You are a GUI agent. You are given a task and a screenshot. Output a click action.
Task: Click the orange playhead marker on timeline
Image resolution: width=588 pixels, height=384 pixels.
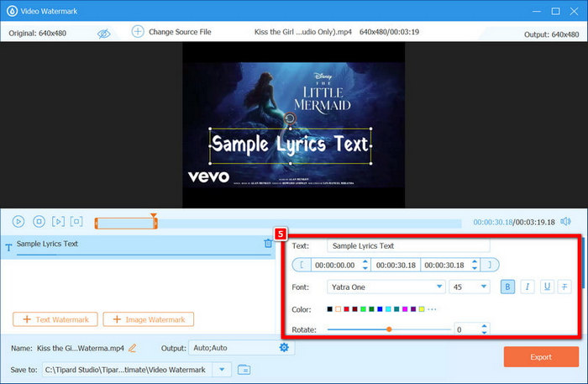(x=154, y=216)
